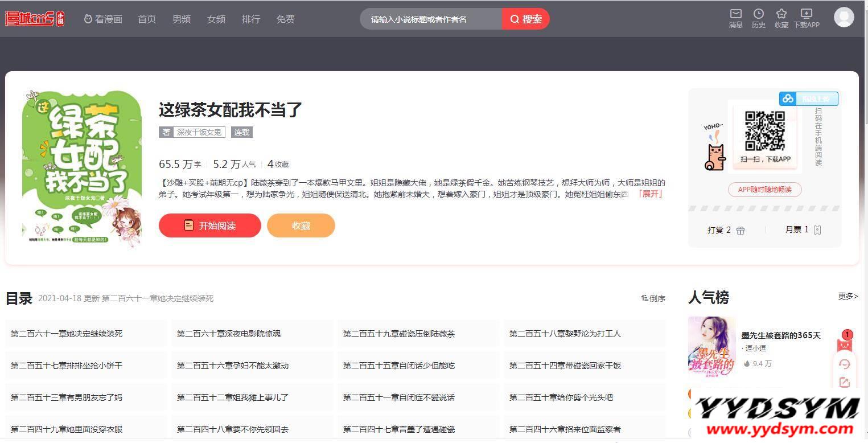868x443 pixels.
Task: Click the 月票 ticket icon
Action: pos(817,229)
